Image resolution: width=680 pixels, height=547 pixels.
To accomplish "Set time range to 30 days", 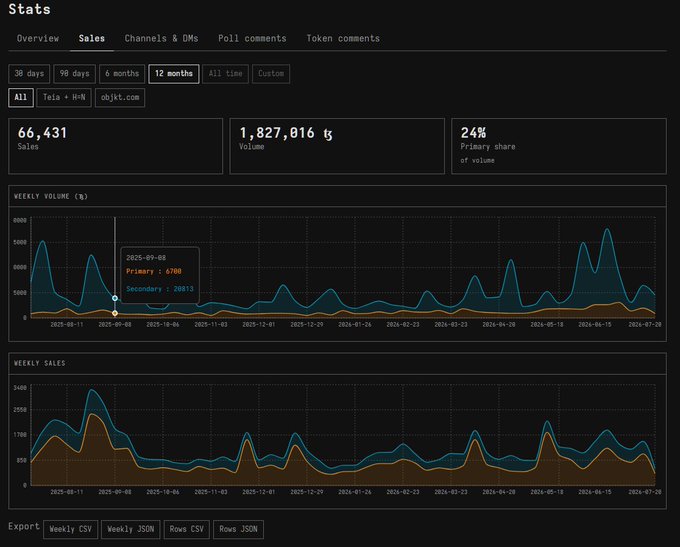I will click(x=29, y=74).
